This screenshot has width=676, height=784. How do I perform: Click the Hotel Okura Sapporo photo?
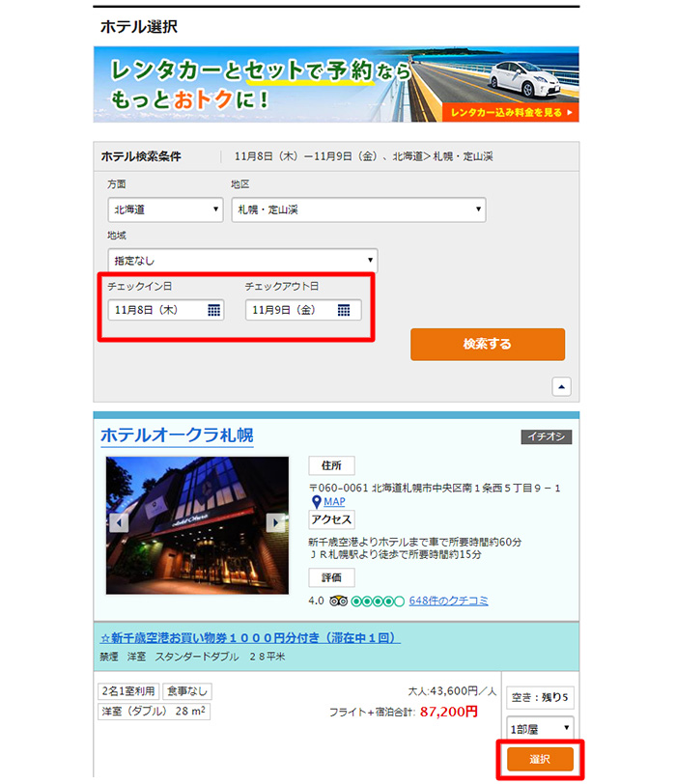click(197, 525)
